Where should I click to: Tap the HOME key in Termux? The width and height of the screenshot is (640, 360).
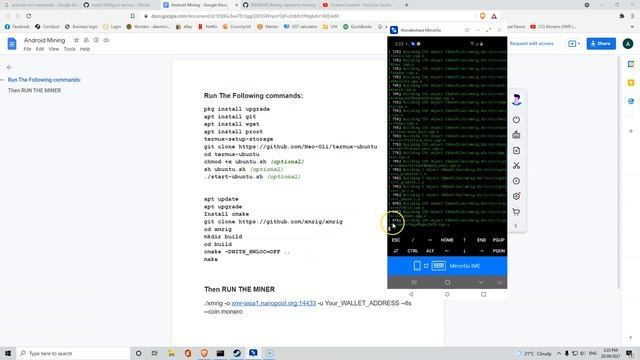[447, 240]
